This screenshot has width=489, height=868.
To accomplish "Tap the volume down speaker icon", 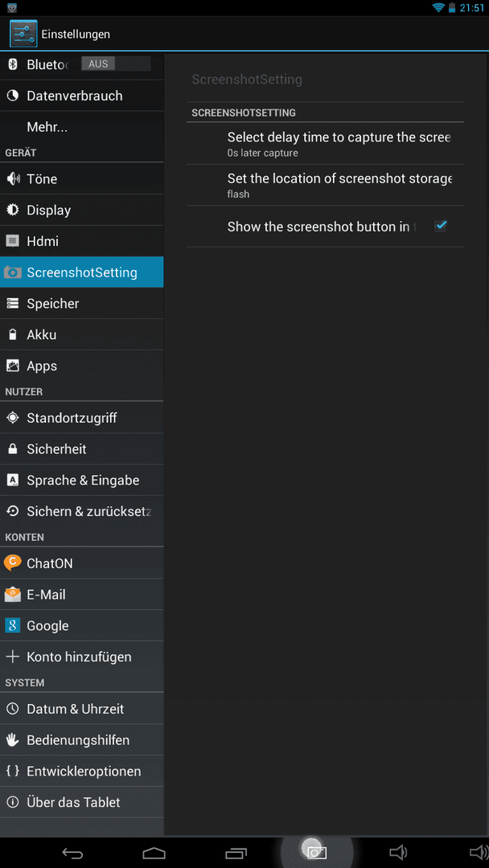I will pyautogui.click(x=398, y=853).
